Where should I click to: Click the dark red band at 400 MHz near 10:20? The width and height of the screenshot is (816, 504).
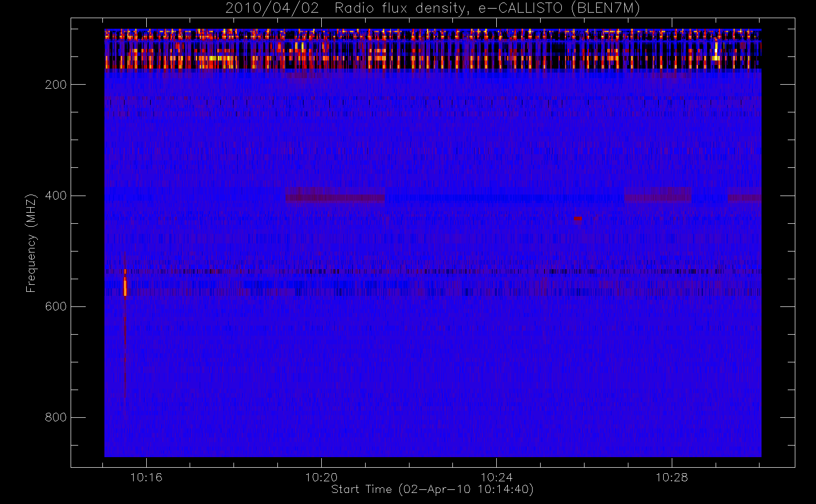[335, 198]
